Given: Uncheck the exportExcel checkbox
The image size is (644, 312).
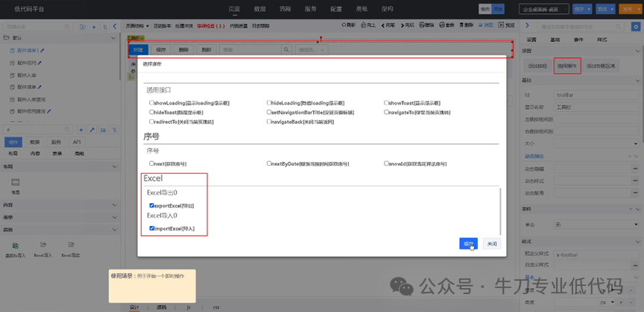Looking at the screenshot, I should click(151, 205).
